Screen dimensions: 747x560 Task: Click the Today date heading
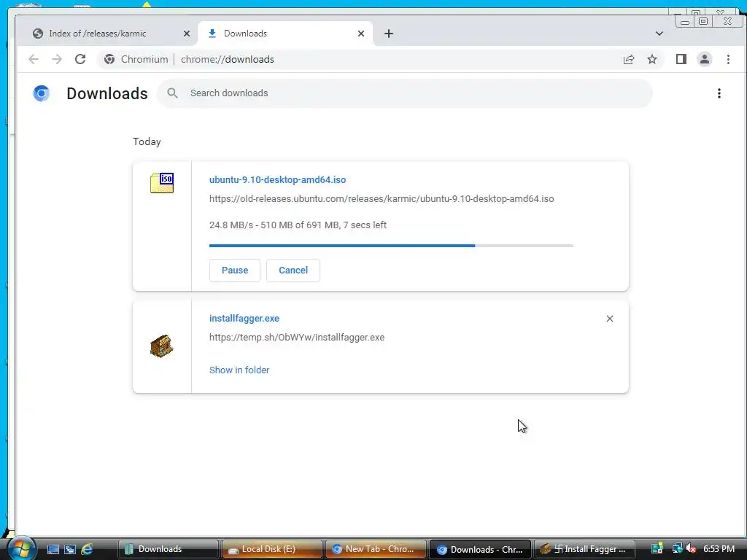(147, 142)
